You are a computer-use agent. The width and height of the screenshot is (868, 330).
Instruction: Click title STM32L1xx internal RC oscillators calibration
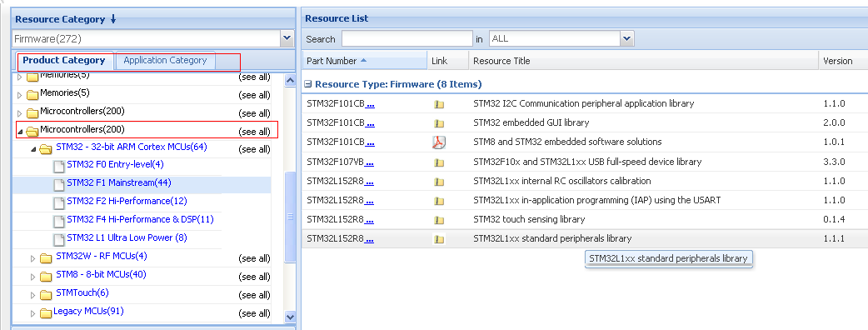[x=562, y=181]
